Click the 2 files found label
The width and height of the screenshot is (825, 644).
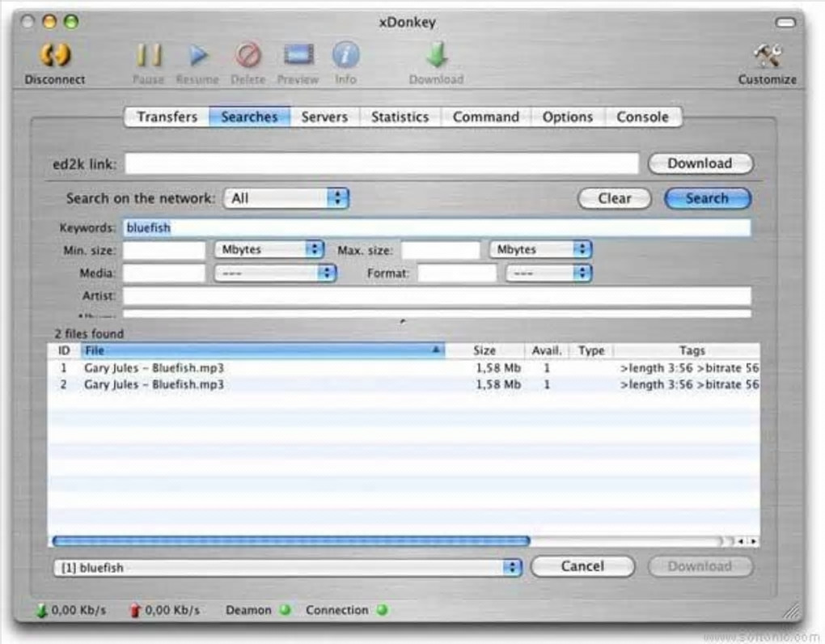tap(89, 333)
